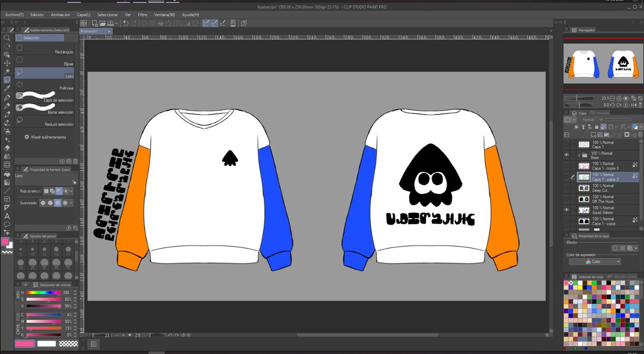Select the Zoom magnifier tool
Image resolution: width=644 pixels, height=354 pixels.
7,38
